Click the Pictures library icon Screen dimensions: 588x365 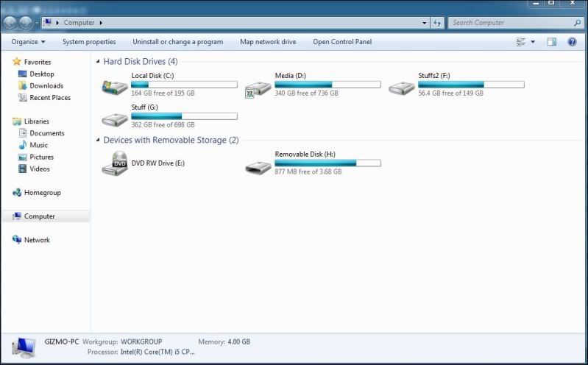(23, 157)
